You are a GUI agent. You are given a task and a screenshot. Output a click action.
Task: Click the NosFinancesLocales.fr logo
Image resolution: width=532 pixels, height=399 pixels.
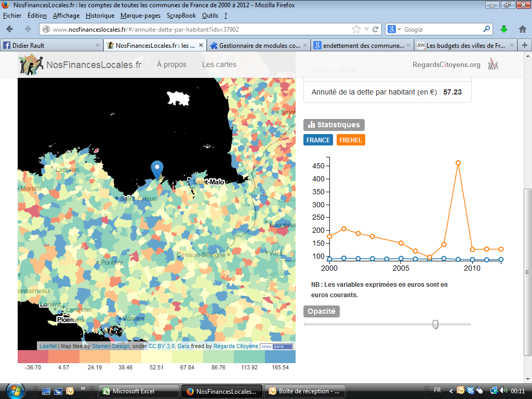click(81, 65)
